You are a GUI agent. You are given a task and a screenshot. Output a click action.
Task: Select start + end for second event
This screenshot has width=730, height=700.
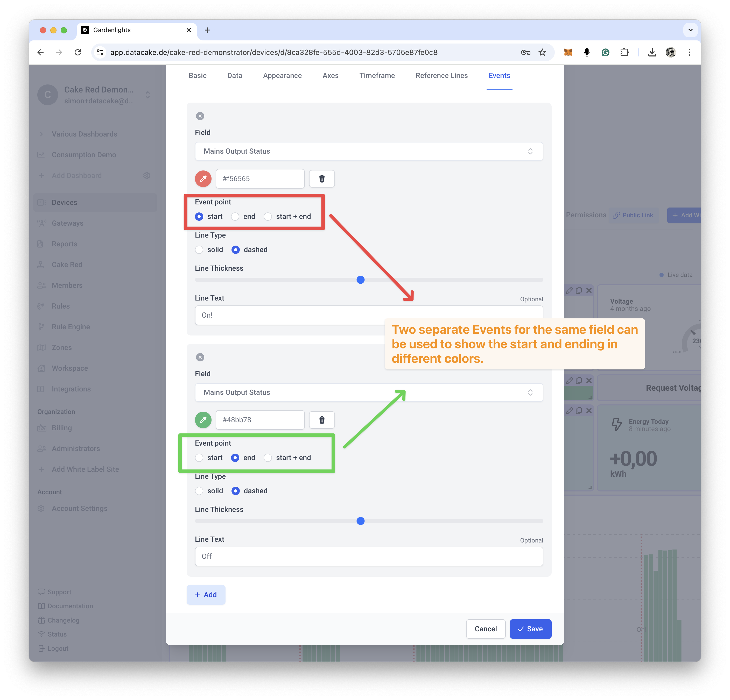(x=268, y=458)
